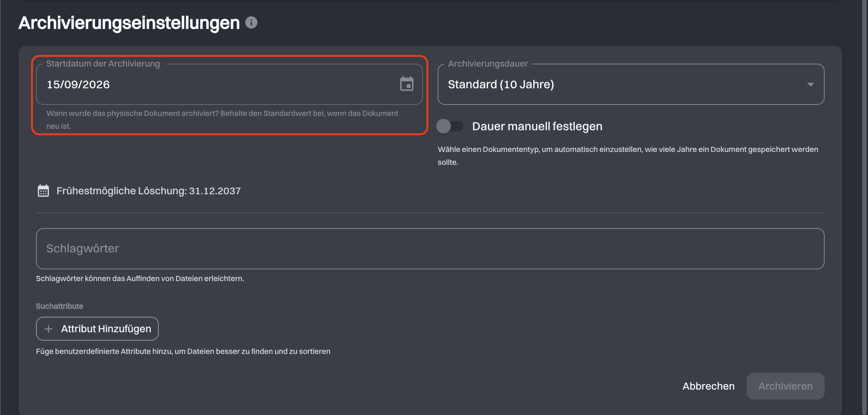Click the hint text 'Schlagwörter können das Auffinden'
The height and width of the screenshot is (415, 868).
(140, 279)
